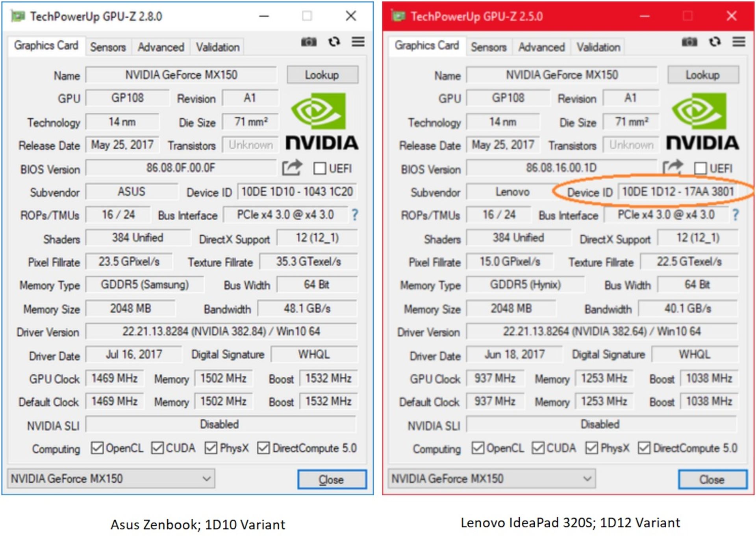Switch to Advanced tab in GPU-Z 2.5.0
The height and width of the screenshot is (558, 756).
coord(541,47)
